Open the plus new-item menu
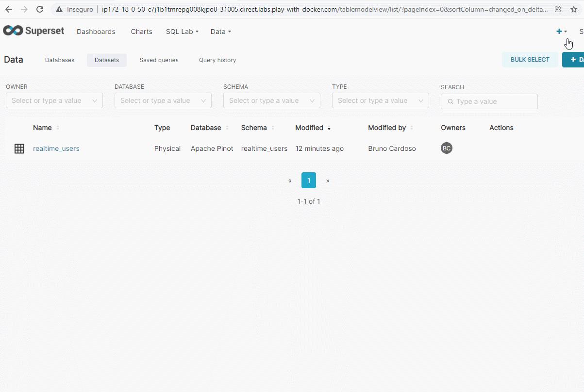Image resolution: width=584 pixels, height=392 pixels. 561,32
